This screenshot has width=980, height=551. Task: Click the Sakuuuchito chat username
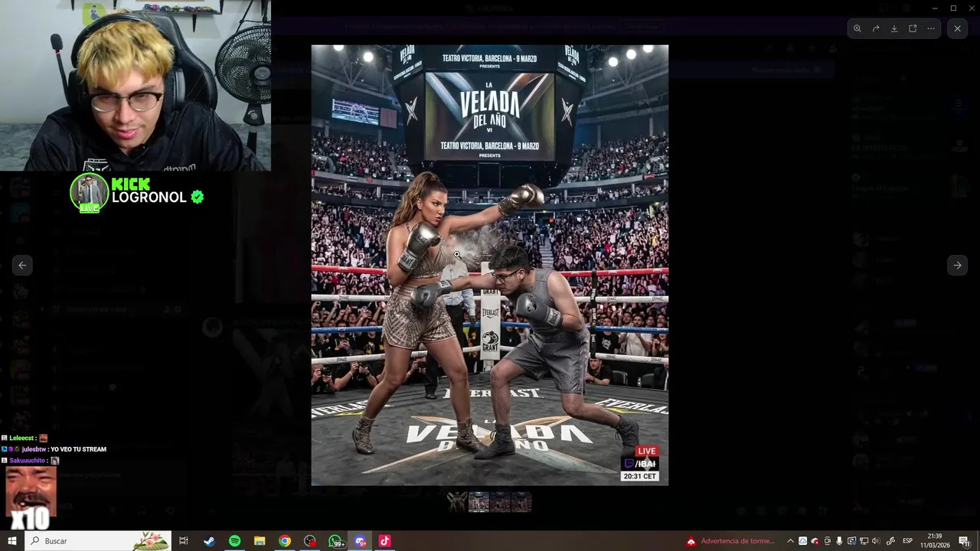pos(28,461)
